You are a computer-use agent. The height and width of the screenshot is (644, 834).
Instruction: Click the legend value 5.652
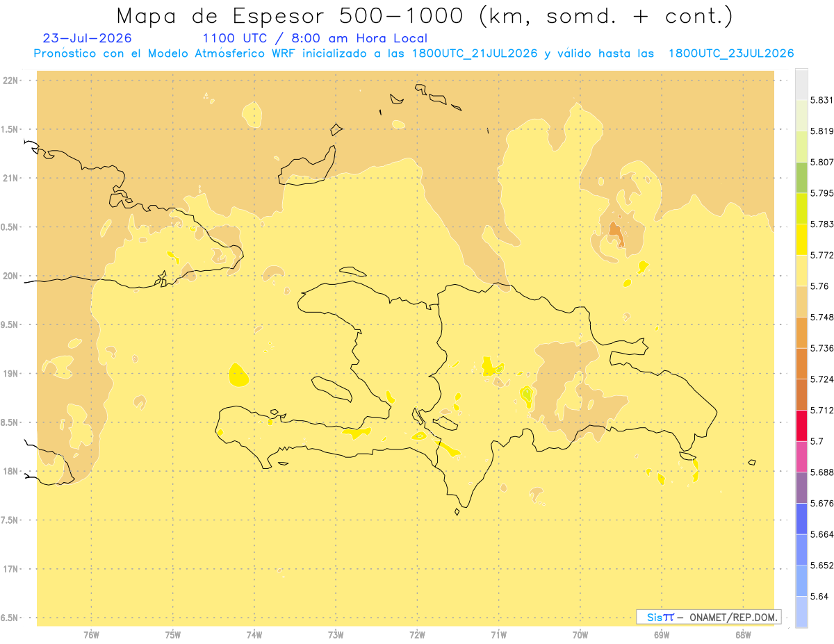point(821,565)
